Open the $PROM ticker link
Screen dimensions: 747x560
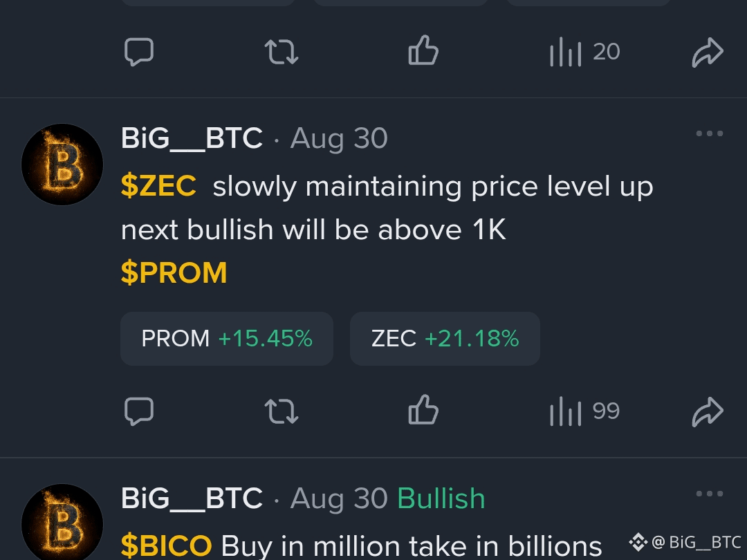tap(174, 272)
